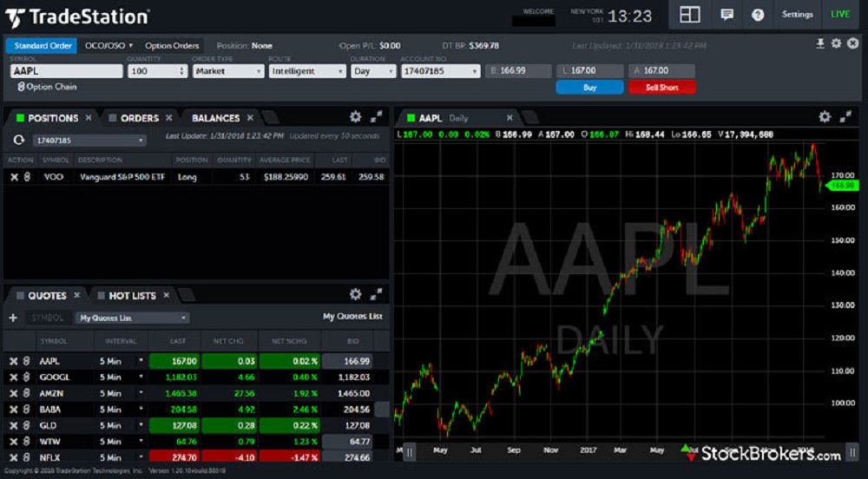The image size is (868, 479).
Task: Click VOO average price $188.25990
Action: [x=286, y=177]
